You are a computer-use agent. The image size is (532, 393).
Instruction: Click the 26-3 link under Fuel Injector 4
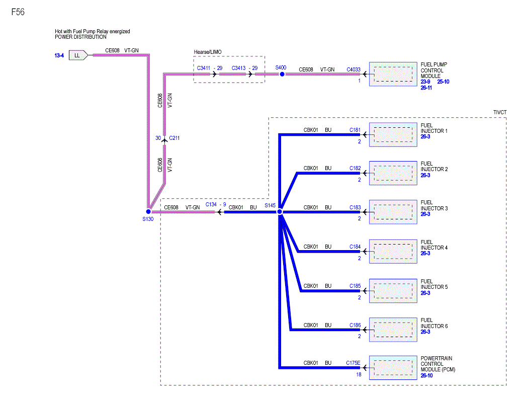tap(425, 254)
